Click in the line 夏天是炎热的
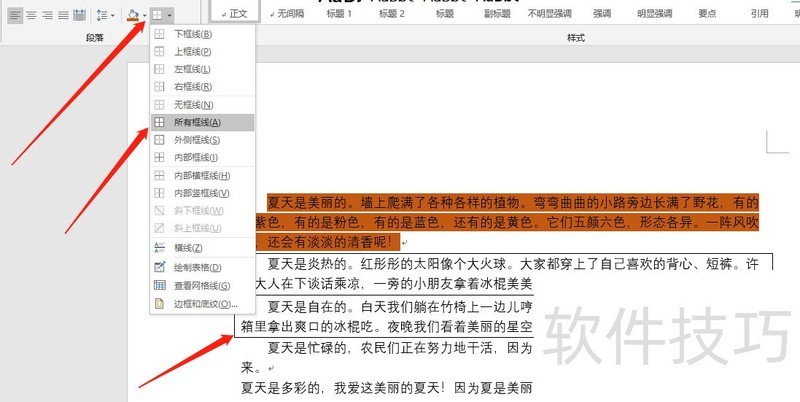The width and height of the screenshot is (800, 402). [x=512, y=264]
